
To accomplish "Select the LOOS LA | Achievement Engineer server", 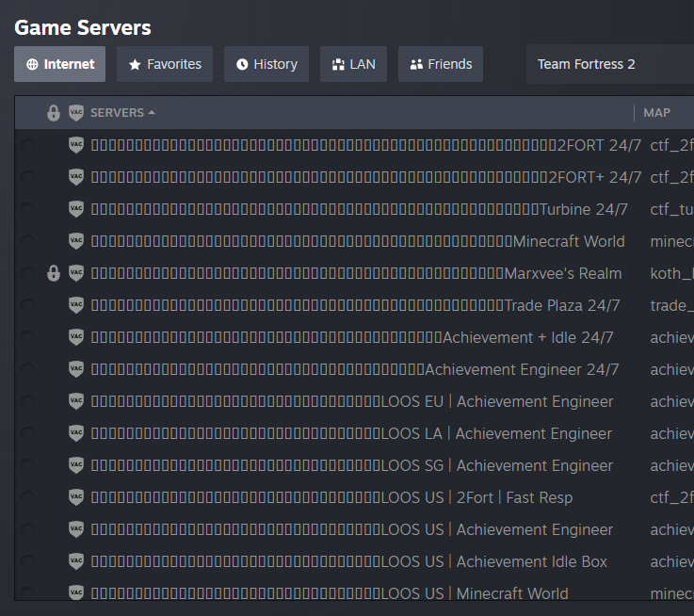I will (351, 433).
